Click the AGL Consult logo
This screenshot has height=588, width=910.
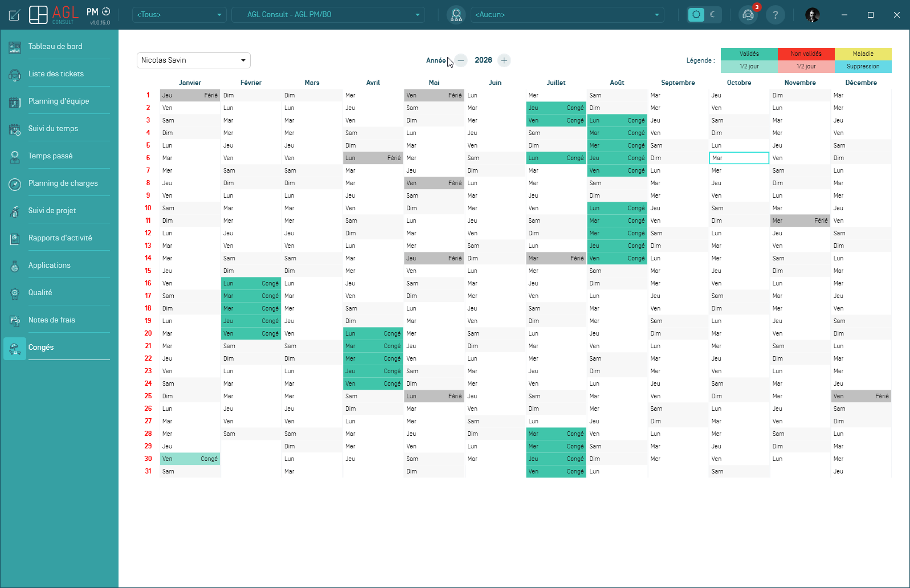coord(54,15)
